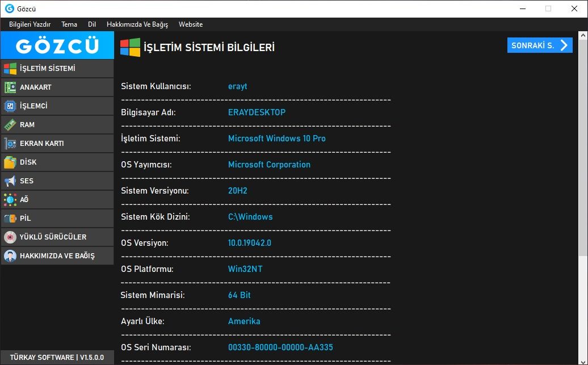Click the username value erayt

[x=237, y=86]
